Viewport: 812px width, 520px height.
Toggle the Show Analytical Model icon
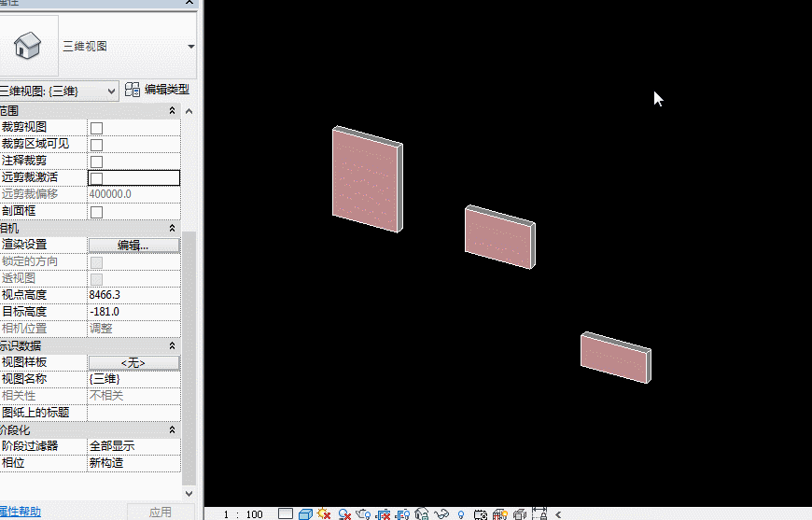(x=500, y=513)
